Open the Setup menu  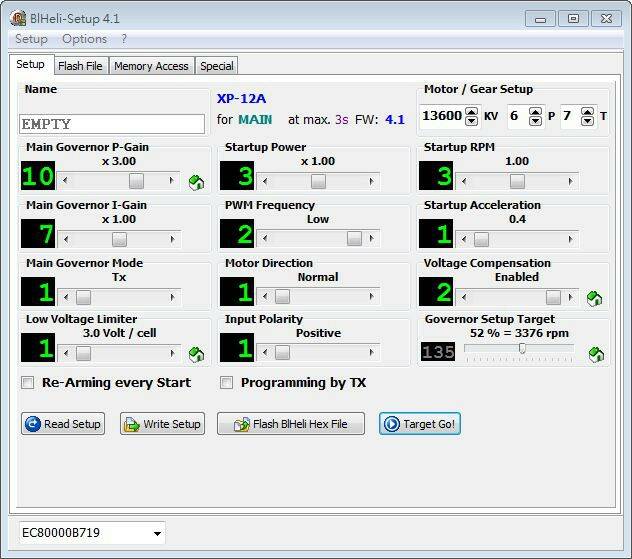31,39
